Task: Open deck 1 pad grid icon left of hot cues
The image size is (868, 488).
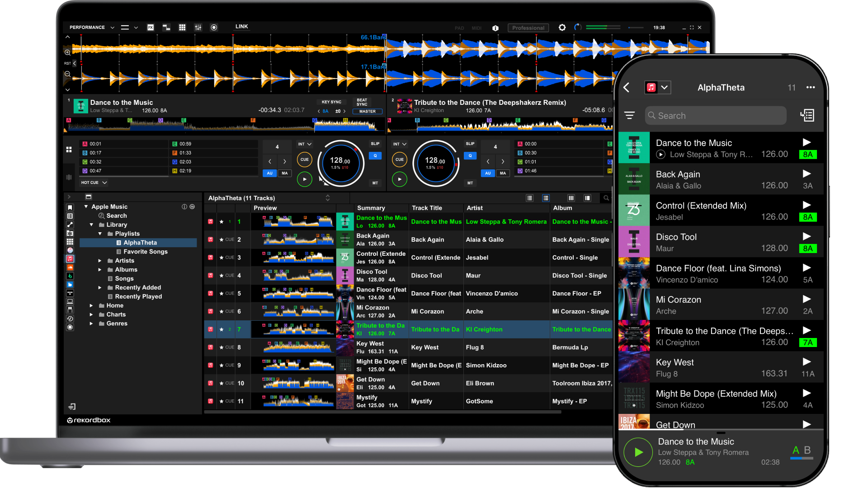Action: [x=69, y=150]
